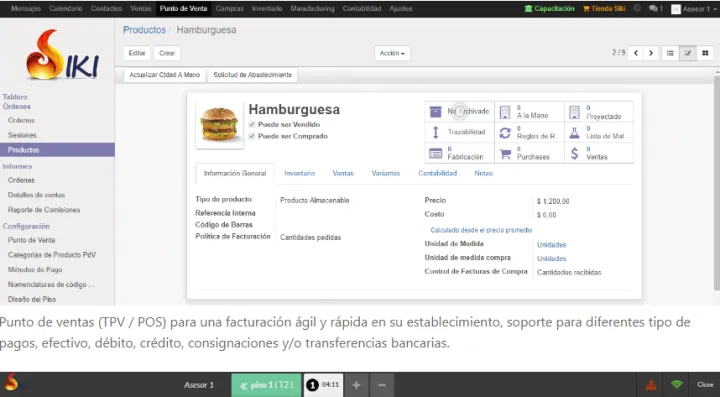Switch to the Notas tab
720x397 pixels.
click(484, 173)
